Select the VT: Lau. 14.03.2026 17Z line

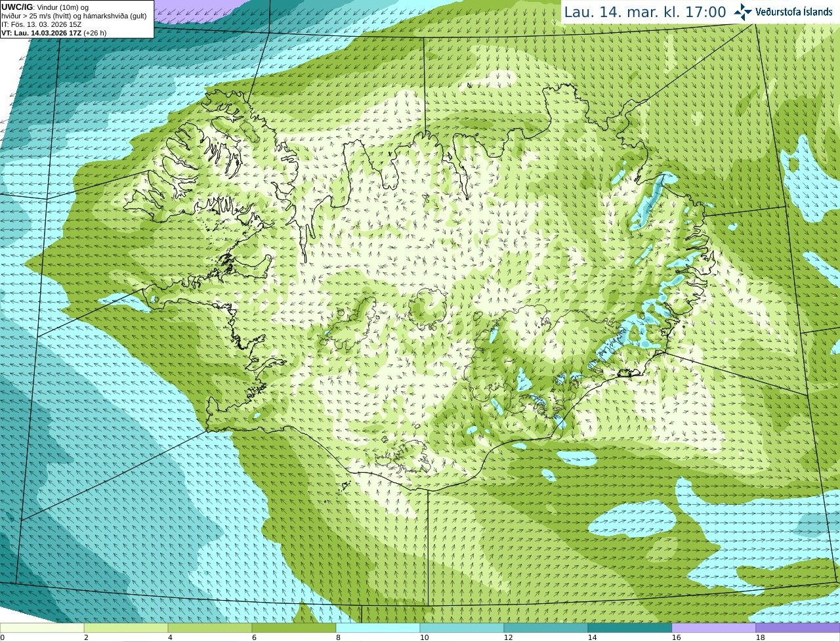(x=54, y=33)
